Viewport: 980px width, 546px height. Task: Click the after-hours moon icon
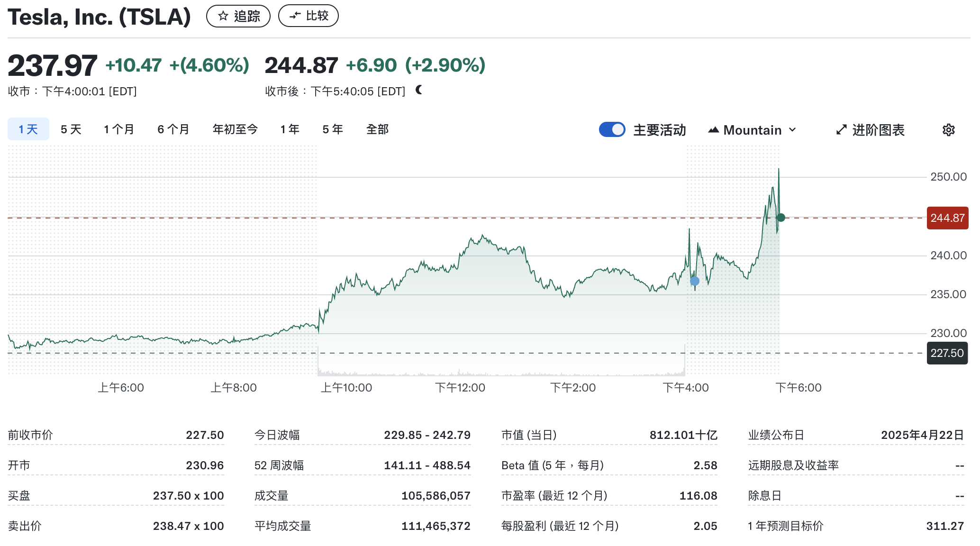click(419, 90)
